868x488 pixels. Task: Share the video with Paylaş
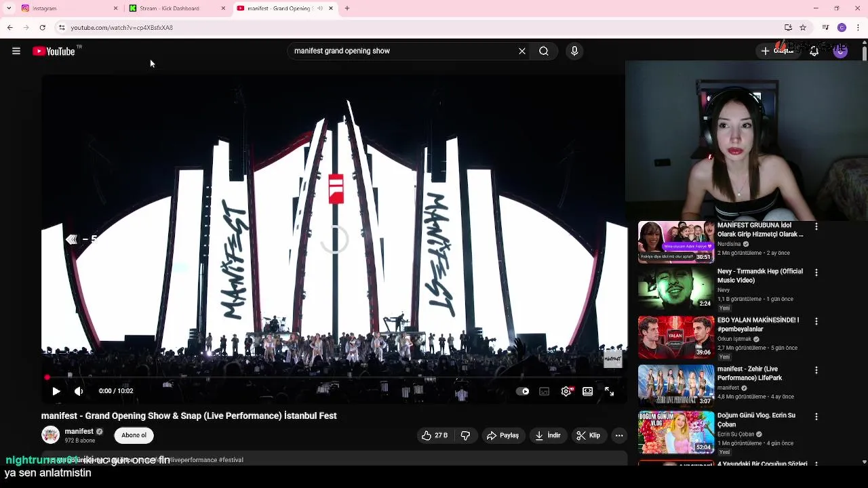click(502, 436)
